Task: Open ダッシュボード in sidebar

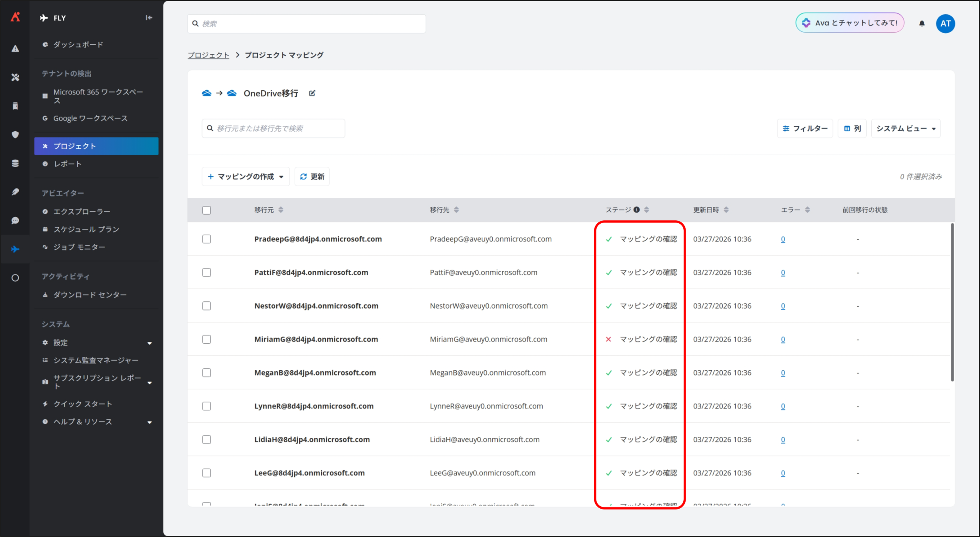Action: click(78, 45)
